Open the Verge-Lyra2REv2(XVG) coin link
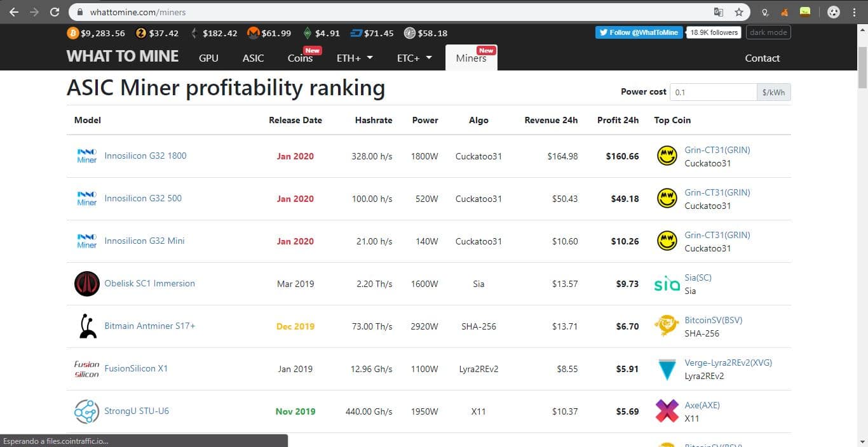Viewport: 868px width, 447px height. 728,363
